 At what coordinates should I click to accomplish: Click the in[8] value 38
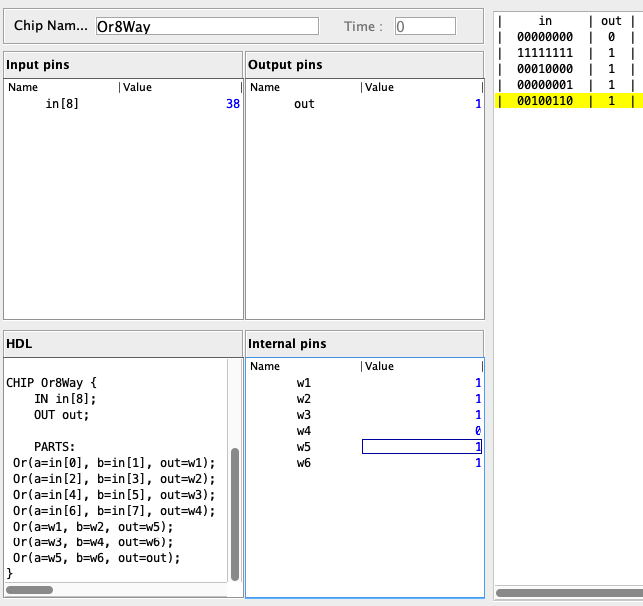(233, 104)
